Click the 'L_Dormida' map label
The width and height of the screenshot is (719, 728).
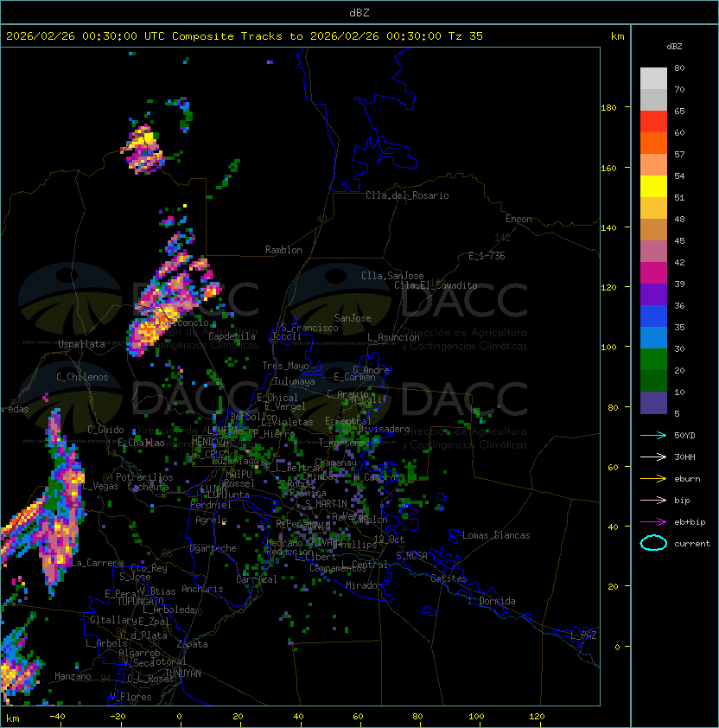coord(492,601)
